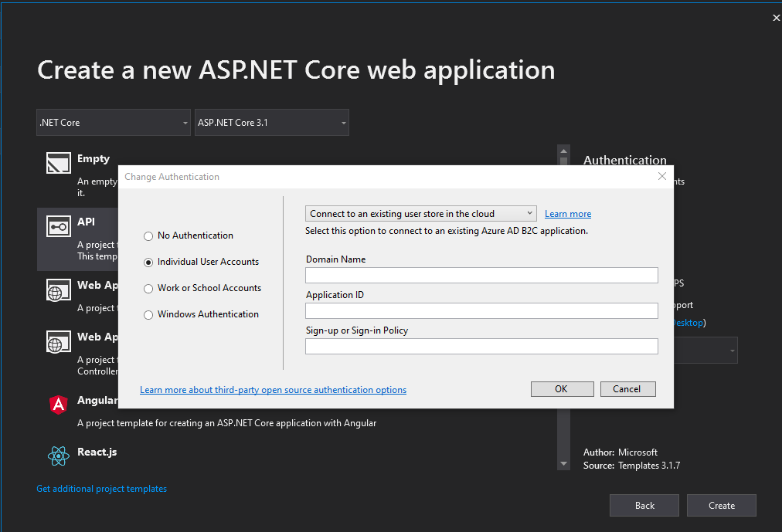Focus the Application ID field
Viewport: 782px width, 532px height.
pos(481,311)
